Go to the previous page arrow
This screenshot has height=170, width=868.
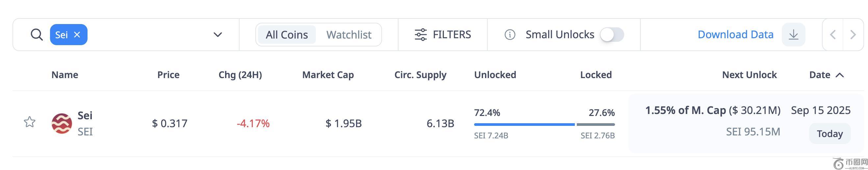point(832,34)
